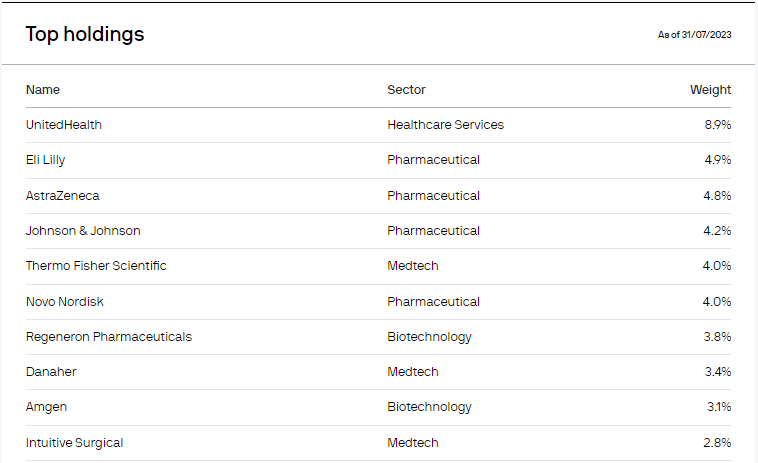Click the Top holdings heading
758x463 pixels.
pyautogui.click(x=85, y=34)
